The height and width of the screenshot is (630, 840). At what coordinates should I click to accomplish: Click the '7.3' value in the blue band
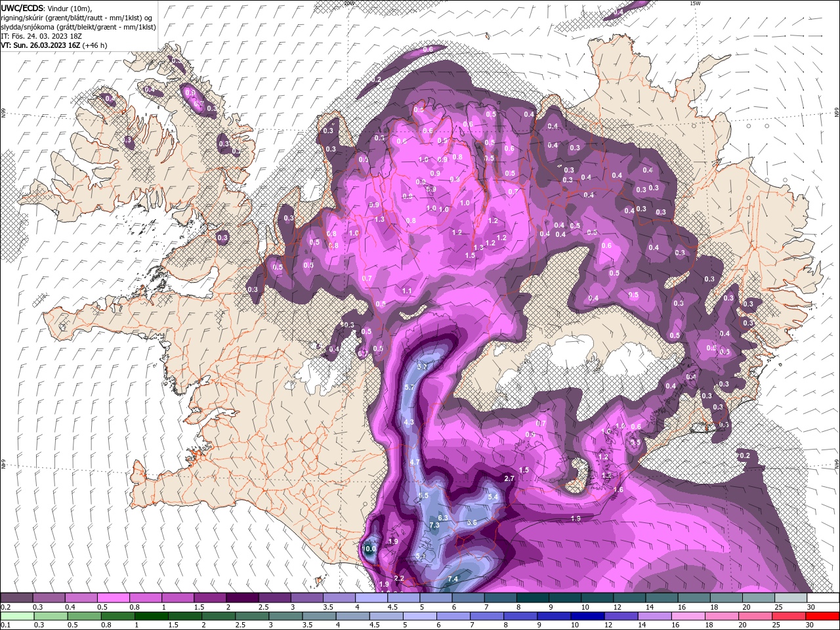coord(434,526)
